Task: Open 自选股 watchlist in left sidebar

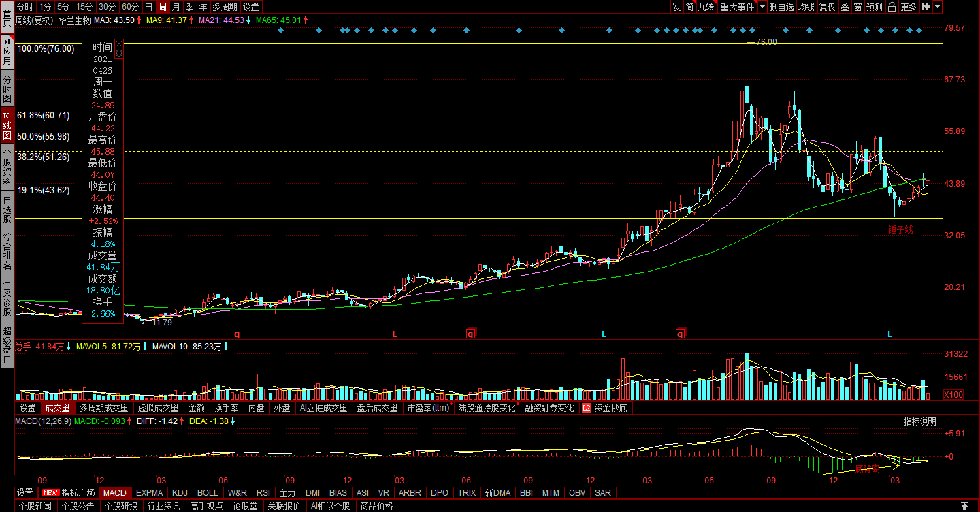Action: pos(7,209)
